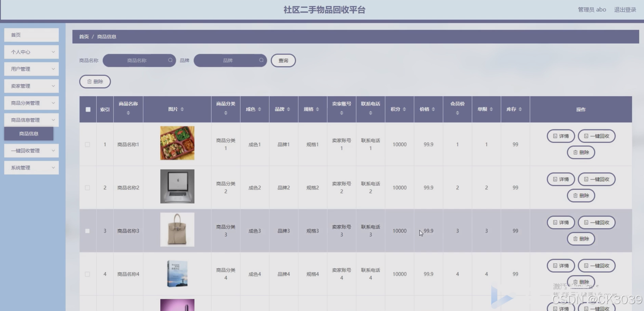Expand 商品分类管理 sidebar menu
644x311 pixels.
pyautogui.click(x=32, y=103)
